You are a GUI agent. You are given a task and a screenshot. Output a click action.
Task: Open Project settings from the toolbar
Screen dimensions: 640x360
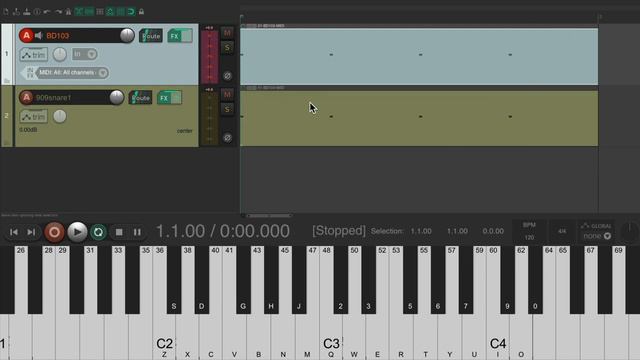coord(37,12)
